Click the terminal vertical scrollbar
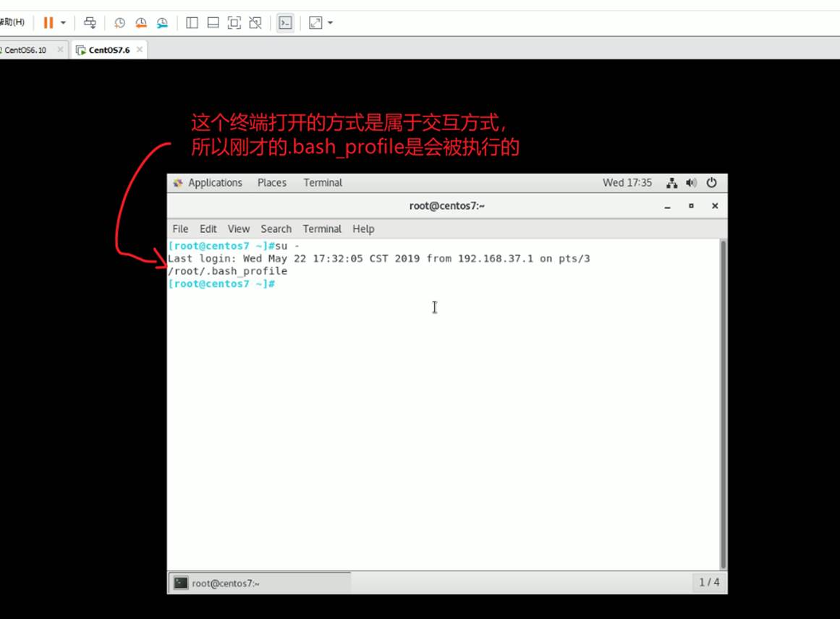 (x=723, y=404)
